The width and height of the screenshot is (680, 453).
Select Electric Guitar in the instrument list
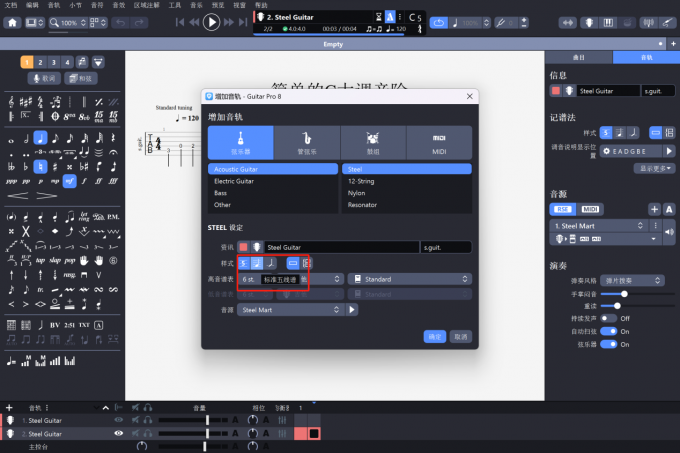pos(273,181)
